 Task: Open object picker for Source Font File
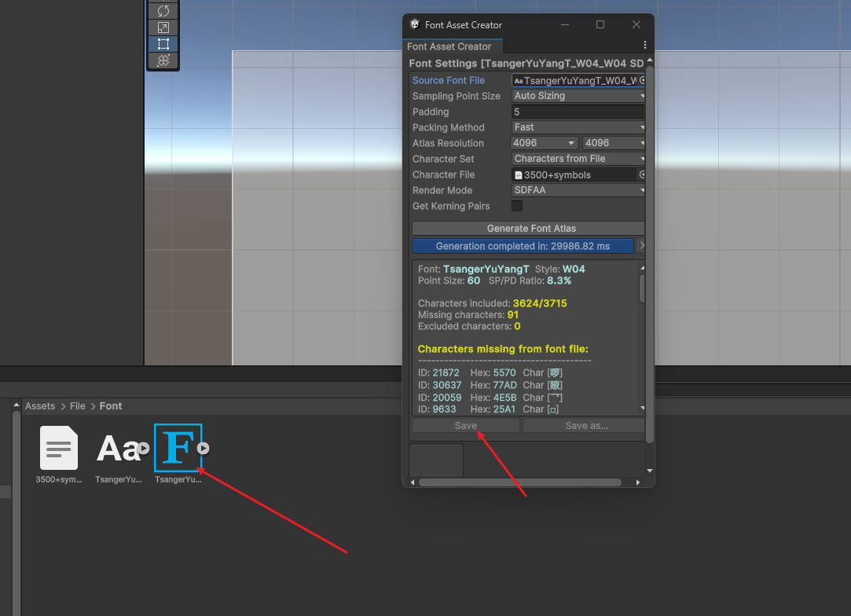[x=643, y=80]
